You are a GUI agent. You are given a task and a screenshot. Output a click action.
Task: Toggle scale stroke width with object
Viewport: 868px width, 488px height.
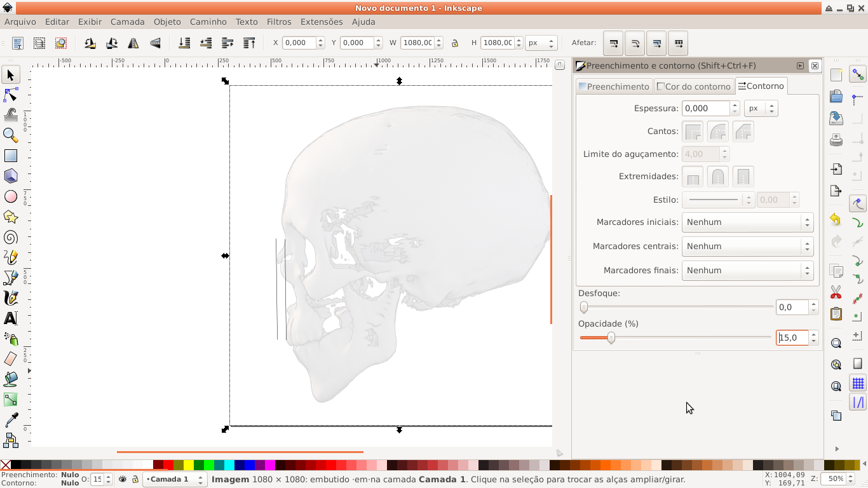point(613,43)
